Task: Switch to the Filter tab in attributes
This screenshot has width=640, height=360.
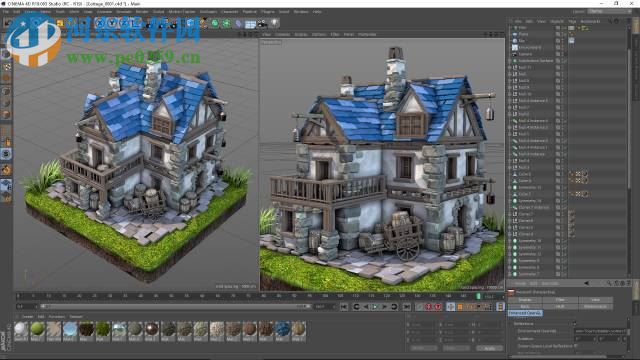Action: pos(560,300)
